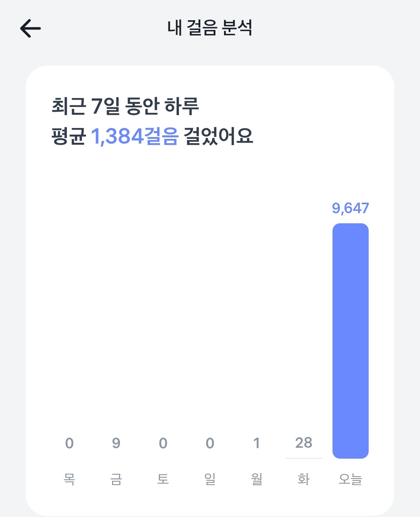Tap today's blue step bar
420x517 pixels.
tap(350, 340)
